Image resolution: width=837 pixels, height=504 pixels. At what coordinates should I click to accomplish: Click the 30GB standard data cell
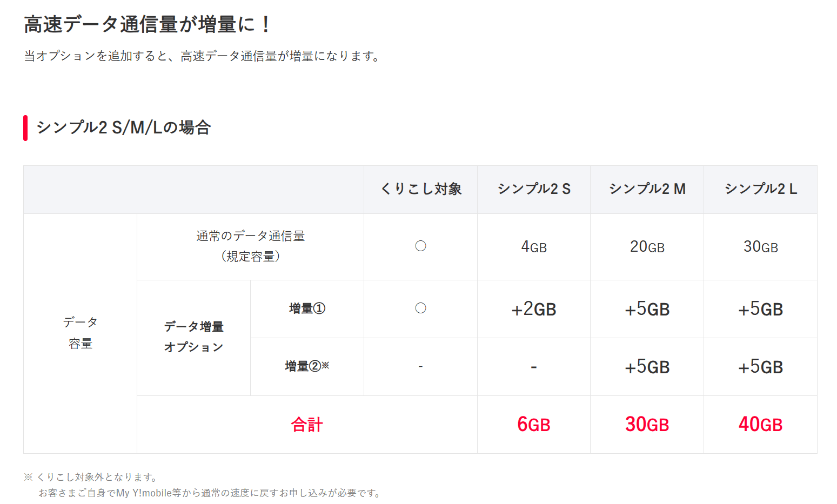[761, 247]
